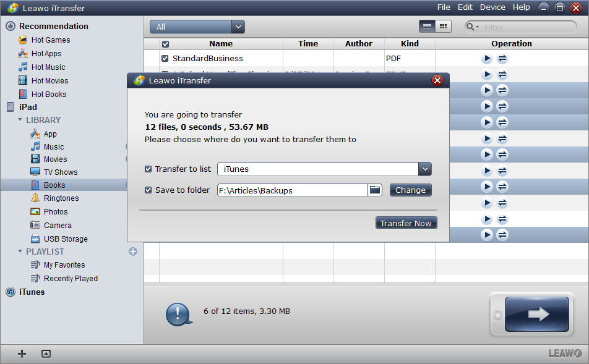Open Hot Music in sidebar
Screen dimensions: 589x364
click(x=41, y=67)
